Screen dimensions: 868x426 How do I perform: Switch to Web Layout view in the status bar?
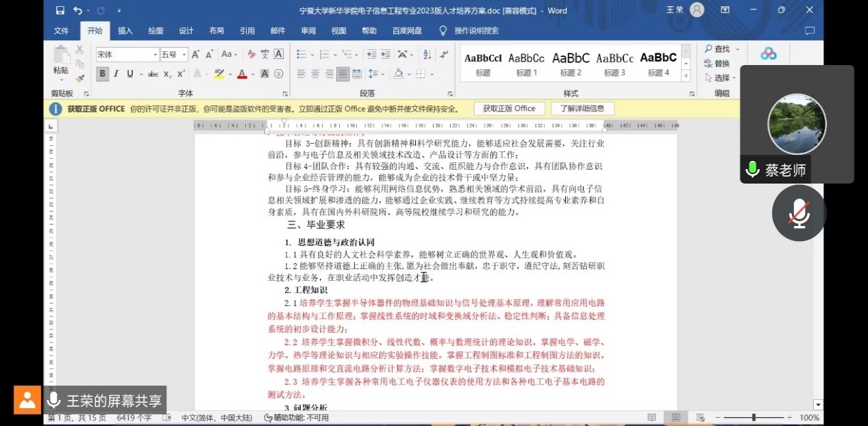coord(700,418)
